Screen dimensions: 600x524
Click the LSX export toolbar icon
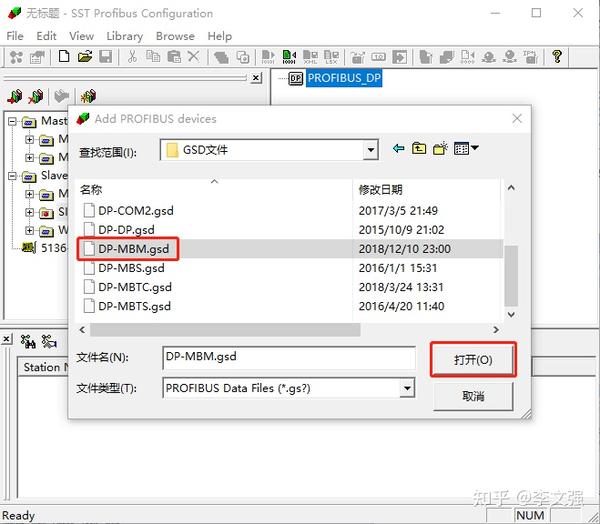tap(331, 57)
